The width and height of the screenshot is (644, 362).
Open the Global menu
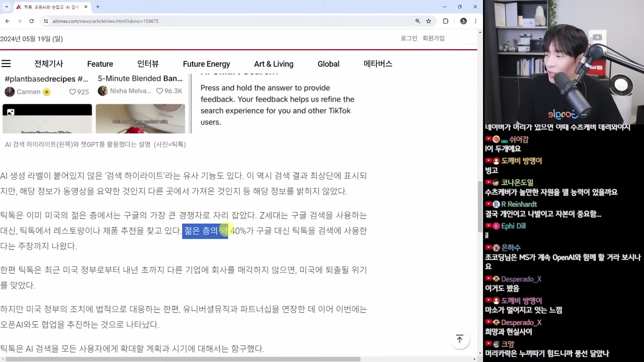click(x=328, y=64)
